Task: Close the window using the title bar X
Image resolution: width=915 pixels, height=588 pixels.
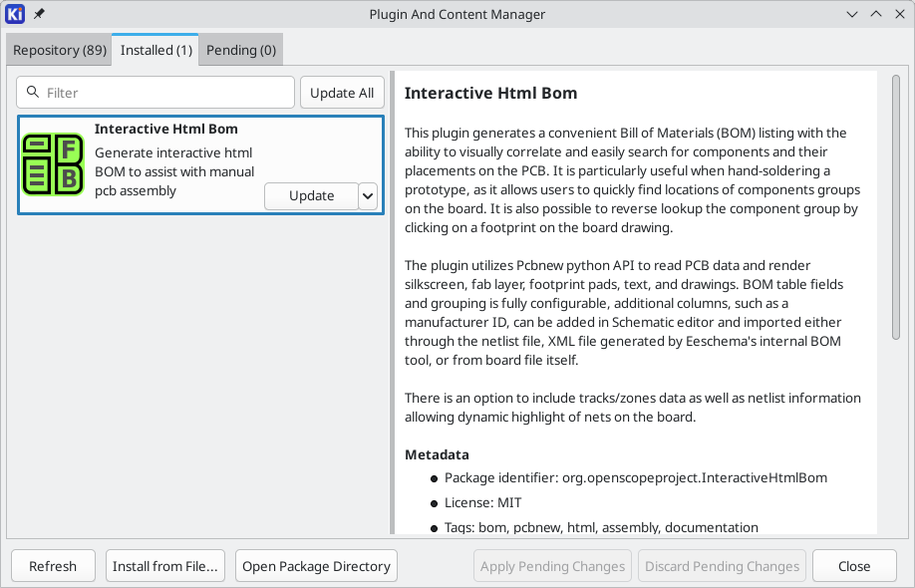Action: tap(898, 14)
